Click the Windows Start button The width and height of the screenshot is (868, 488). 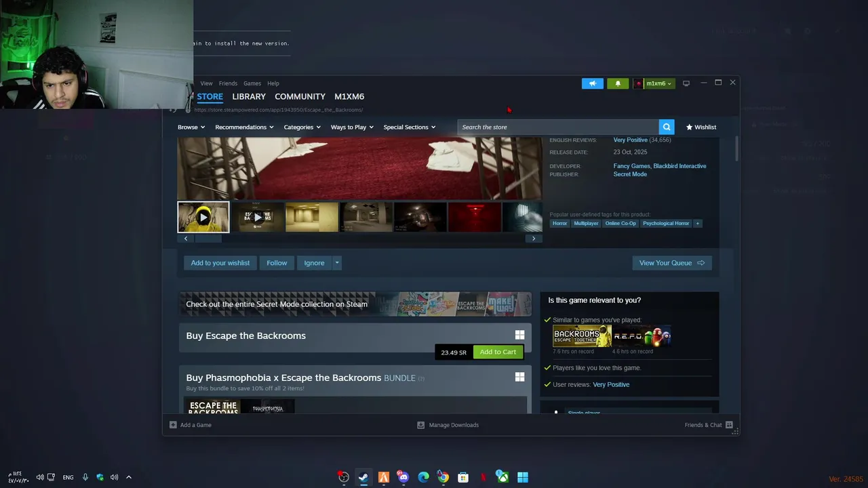coord(523,477)
